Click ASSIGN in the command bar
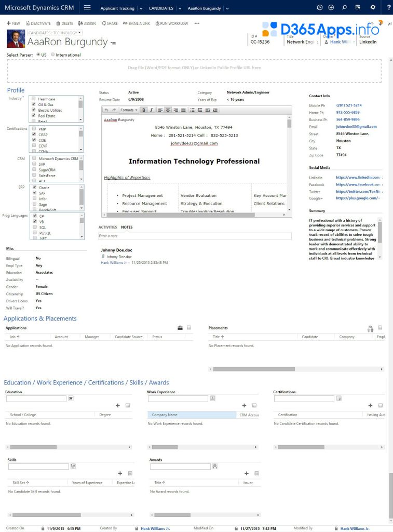The width and height of the screenshot is (393, 532). [87, 23]
